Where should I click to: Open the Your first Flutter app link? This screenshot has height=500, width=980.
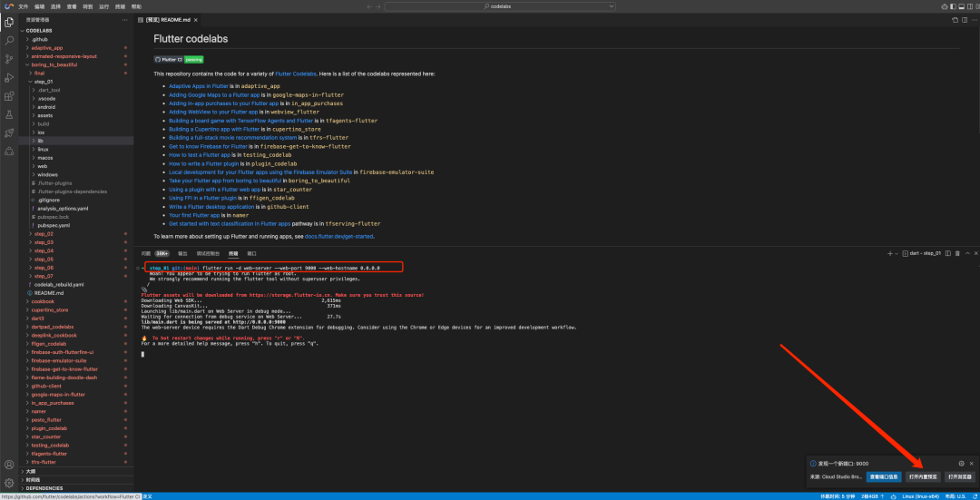194,215
